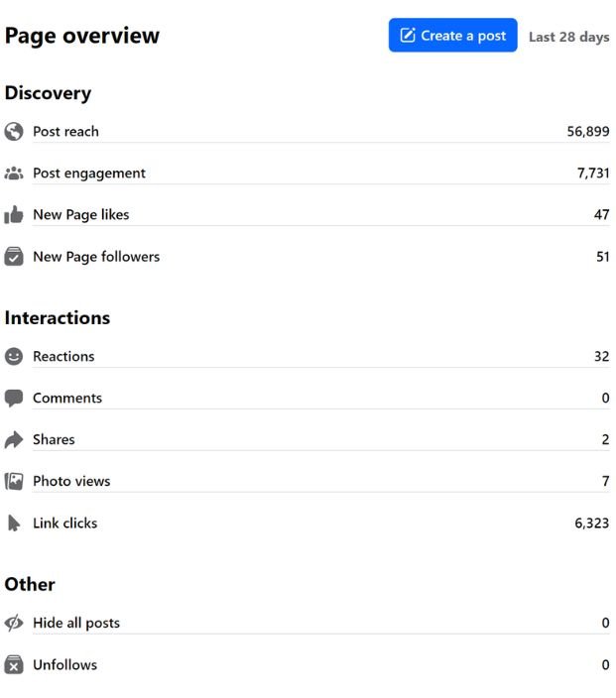Click the thumbs-up icon for New Page likes
This screenshot has height=698, width=616.
[x=14, y=215]
